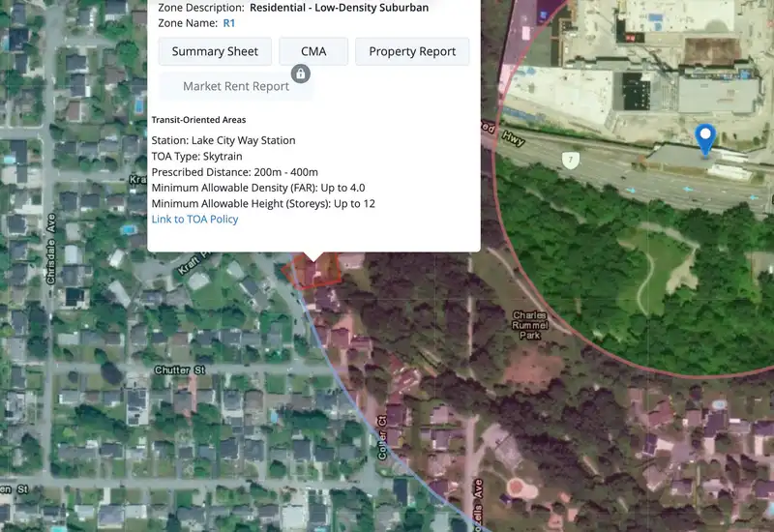
Task: Click the Lake City Way Station text line
Action: pyautogui.click(x=223, y=140)
